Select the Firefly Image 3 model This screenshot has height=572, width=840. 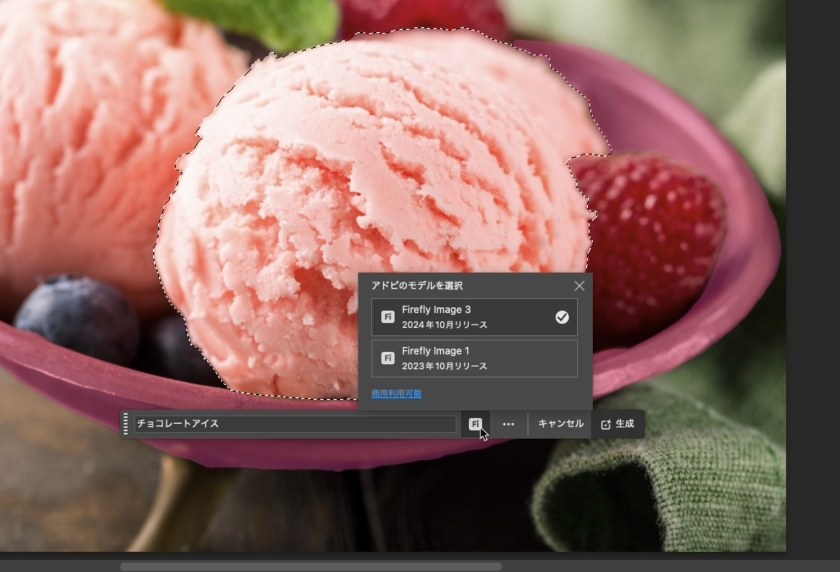[474, 317]
